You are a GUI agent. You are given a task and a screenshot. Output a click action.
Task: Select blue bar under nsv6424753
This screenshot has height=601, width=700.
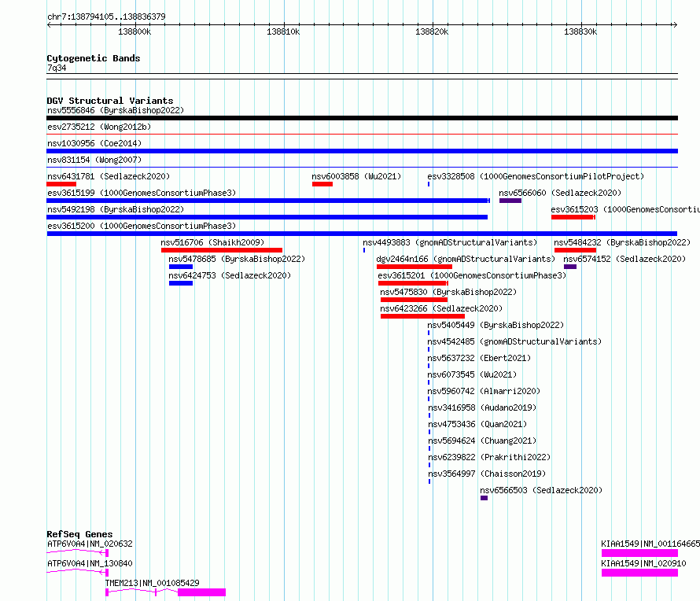[x=181, y=283]
